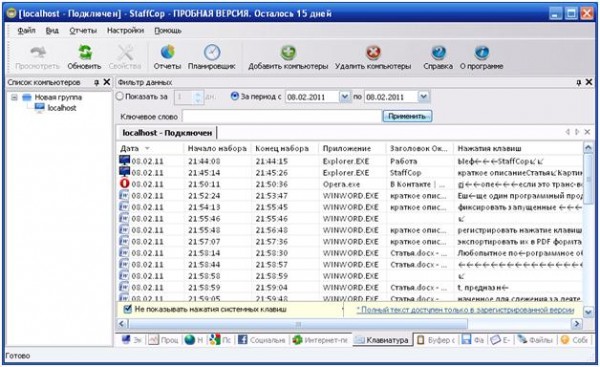Close the localhost - Подключен tab
Screen dimensions: 600x367
coord(587,132)
